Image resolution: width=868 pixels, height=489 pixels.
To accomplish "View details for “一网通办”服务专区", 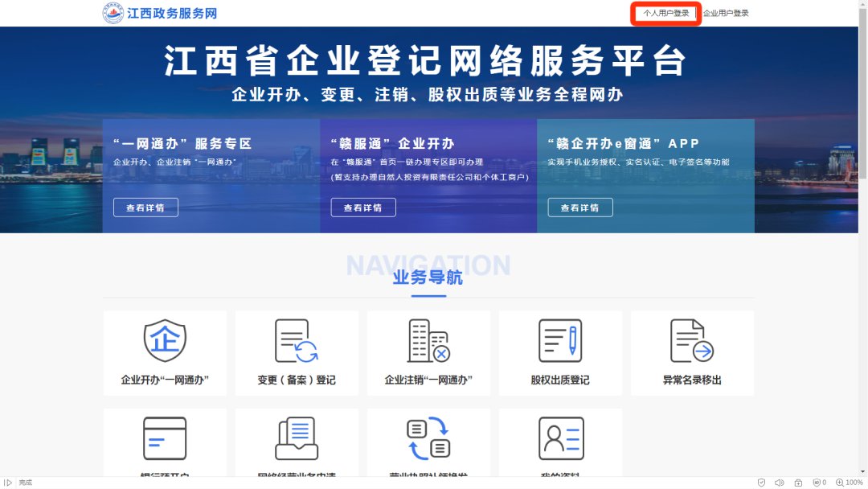I will 145,208.
